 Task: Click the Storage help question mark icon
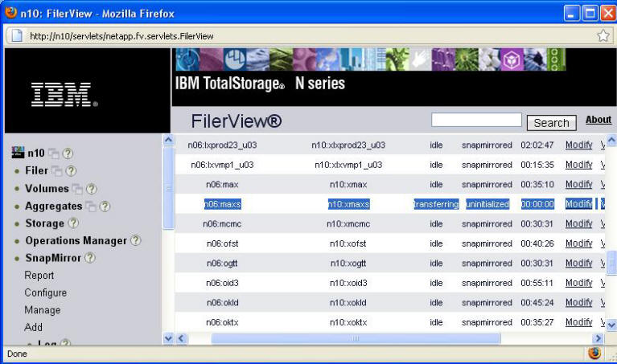point(73,223)
